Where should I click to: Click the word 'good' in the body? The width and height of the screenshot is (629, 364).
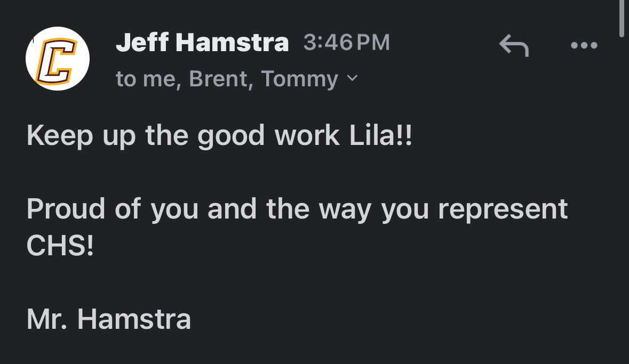point(231,136)
